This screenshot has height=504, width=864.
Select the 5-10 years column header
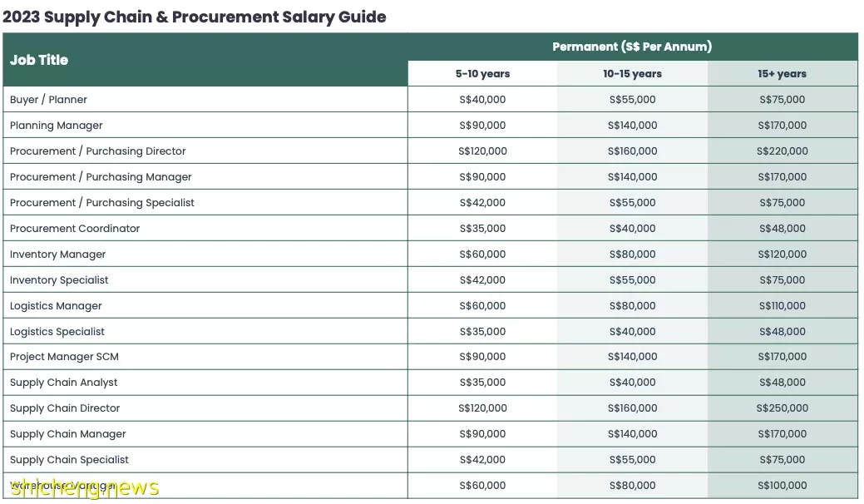pos(482,74)
